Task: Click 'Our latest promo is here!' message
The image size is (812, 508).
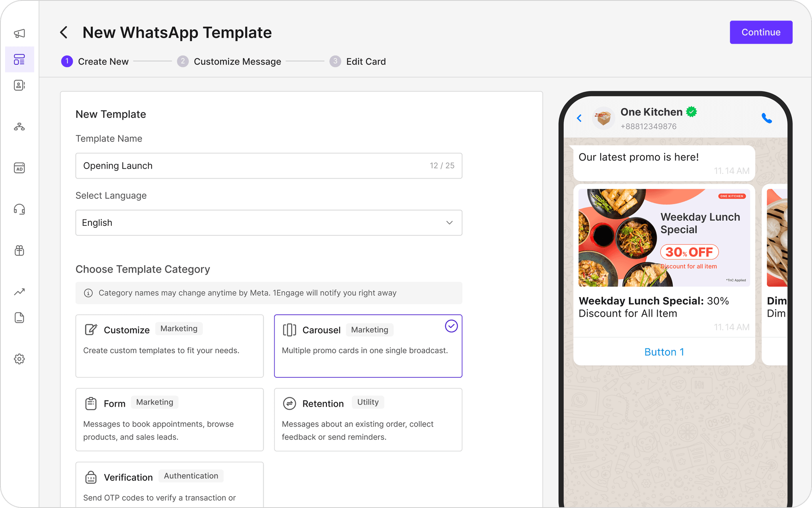Action: point(639,157)
